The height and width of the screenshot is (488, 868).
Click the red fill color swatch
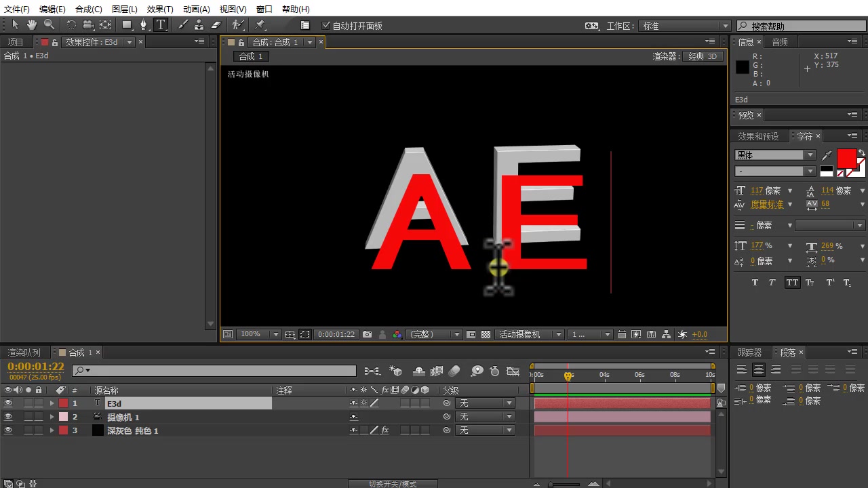(846, 159)
